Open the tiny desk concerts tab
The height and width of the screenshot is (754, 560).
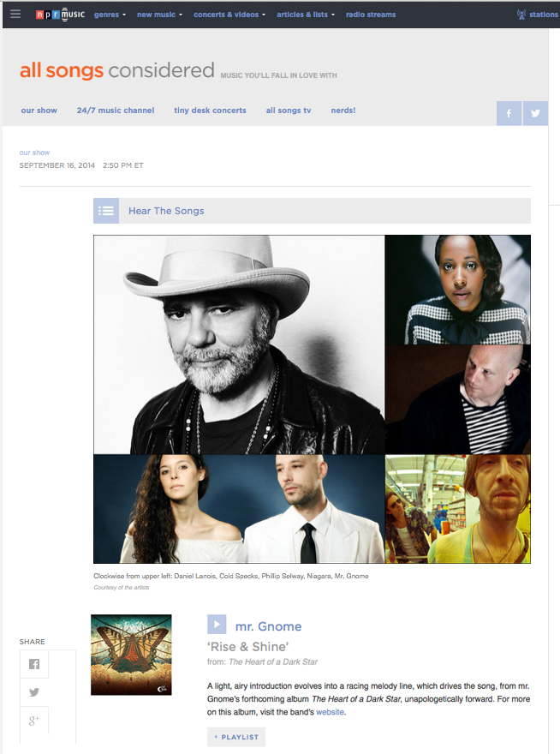210,111
